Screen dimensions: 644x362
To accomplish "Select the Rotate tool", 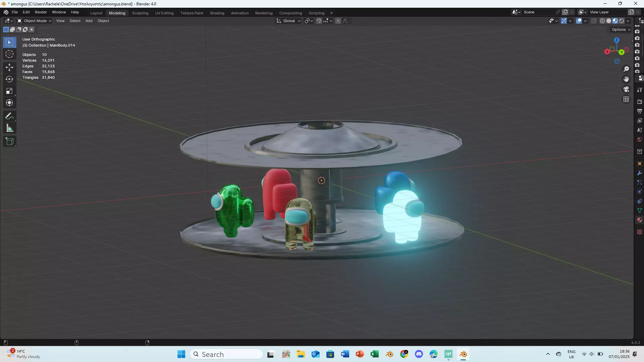I will pos(9,79).
